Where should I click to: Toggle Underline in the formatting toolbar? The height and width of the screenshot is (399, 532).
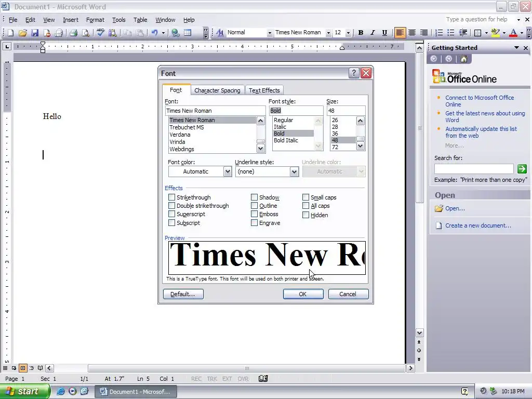coord(384,33)
